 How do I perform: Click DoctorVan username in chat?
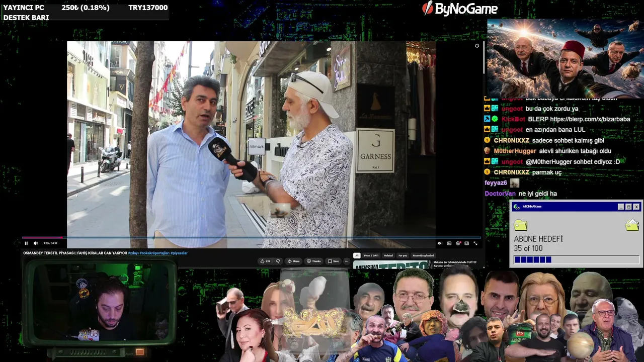tap(500, 194)
